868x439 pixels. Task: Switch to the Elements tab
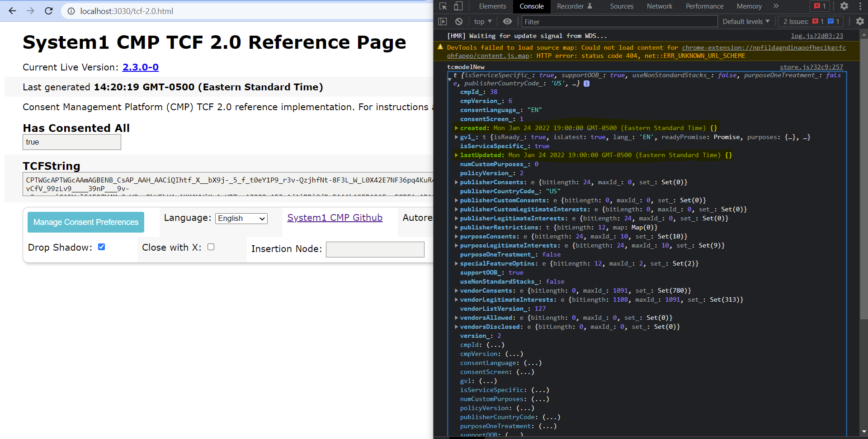click(x=492, y=6)
